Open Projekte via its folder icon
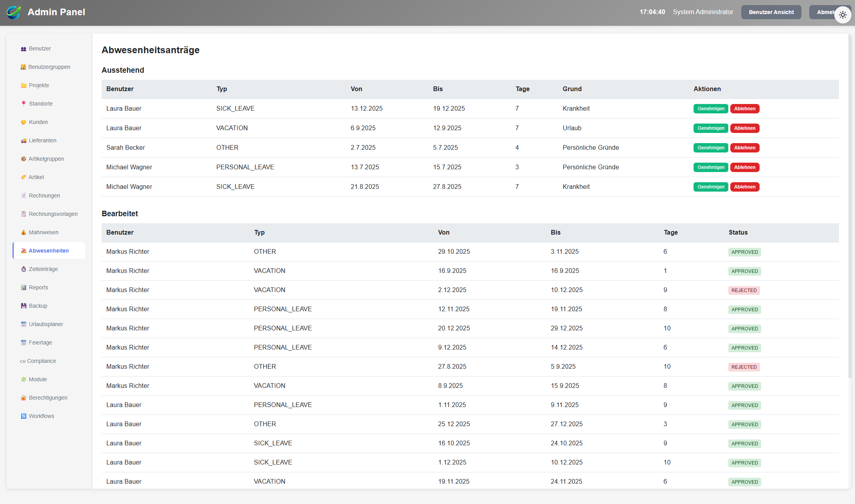855x504 pixels. coord(23,86)
